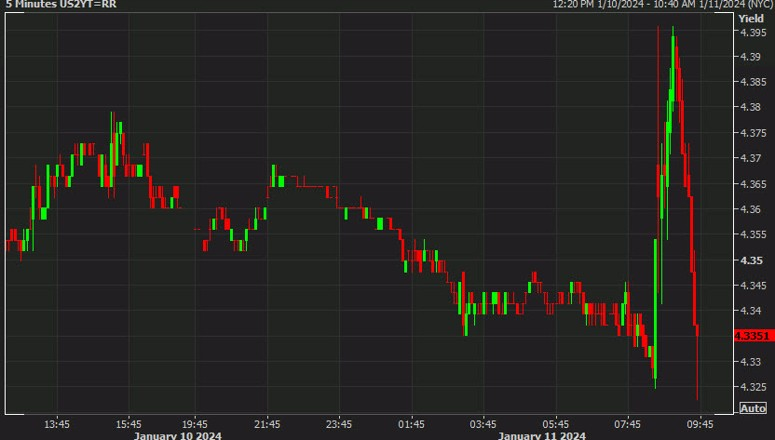Click the January 10 2024 date label

[178, 436]
